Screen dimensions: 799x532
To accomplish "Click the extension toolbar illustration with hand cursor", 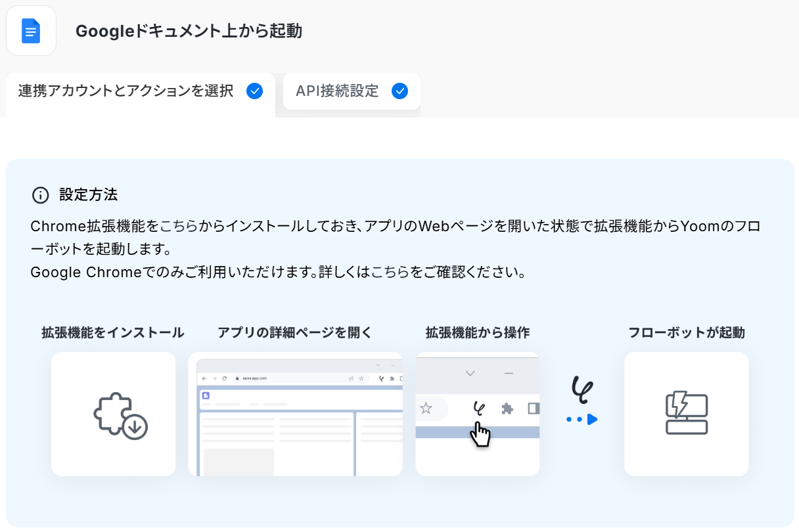I will click(x=478, y=414).
